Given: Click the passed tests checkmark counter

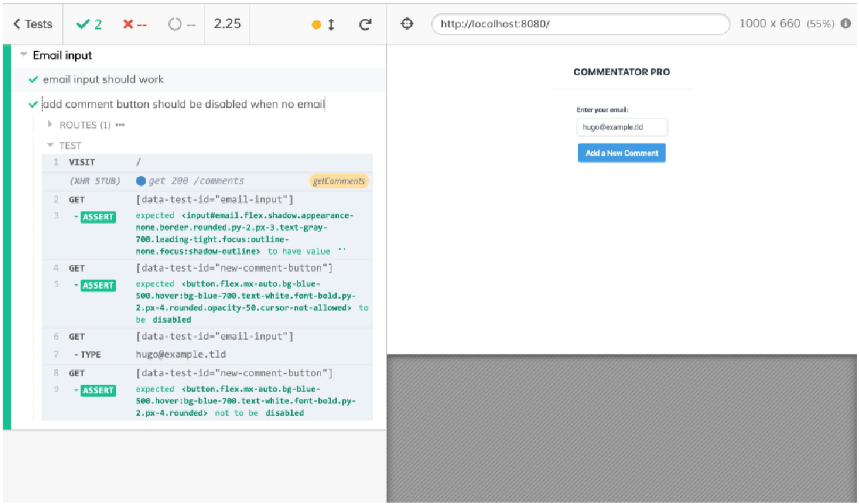Looking at the screenshot, I should (90, 24).
